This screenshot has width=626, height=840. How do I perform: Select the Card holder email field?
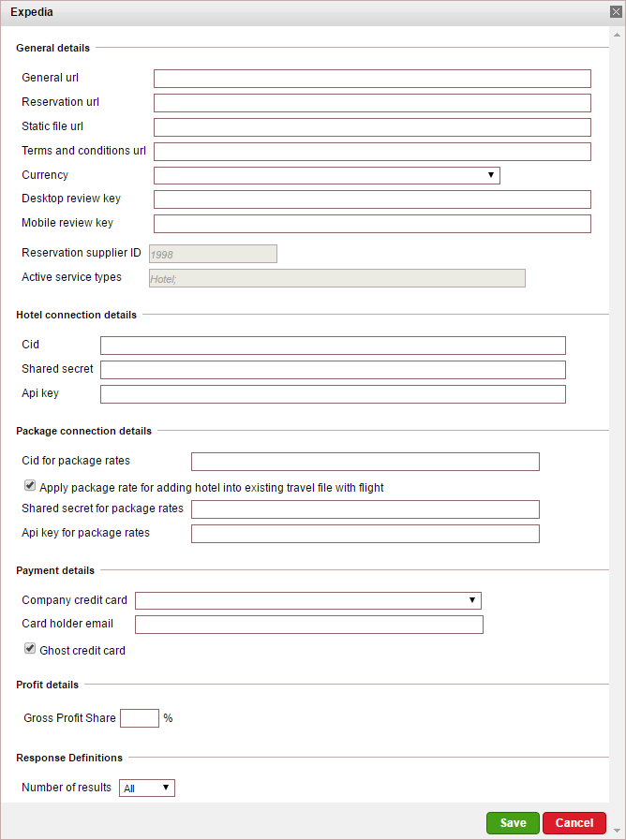(309, 625)
